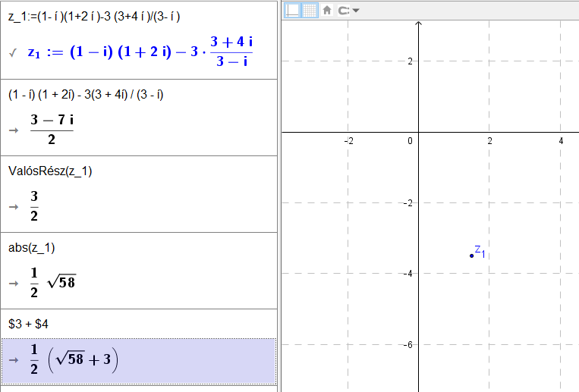The height and width of the screenshot is (392, 579).
Task: Click the arrow icon beside half root 58
Action: [x=14, y=284]
